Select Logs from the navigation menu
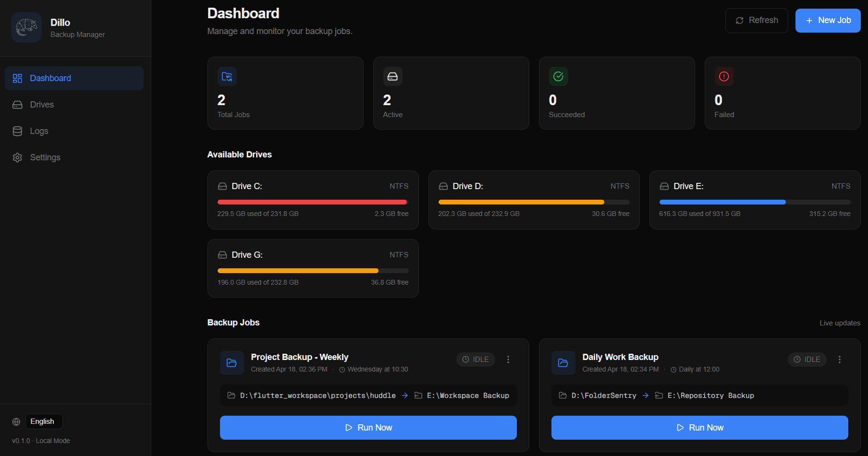The width and height of the screenshot is (868, 456). [x=38, y=131]
